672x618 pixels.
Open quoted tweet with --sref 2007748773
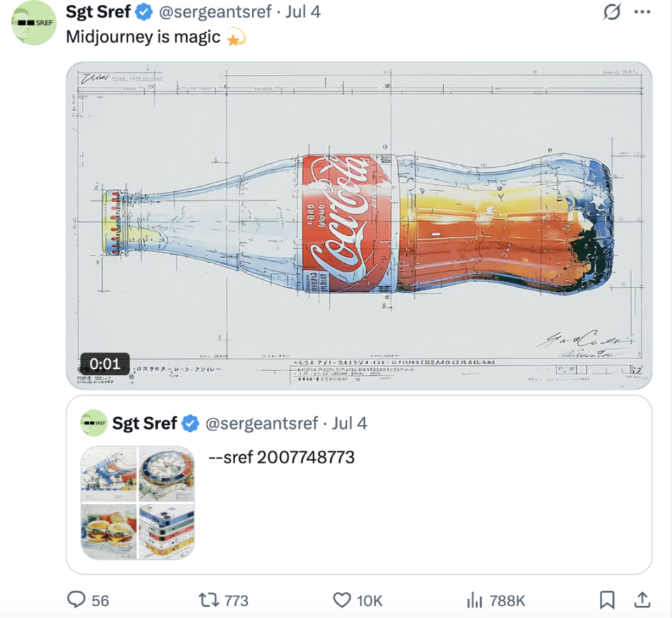[359, 485]
